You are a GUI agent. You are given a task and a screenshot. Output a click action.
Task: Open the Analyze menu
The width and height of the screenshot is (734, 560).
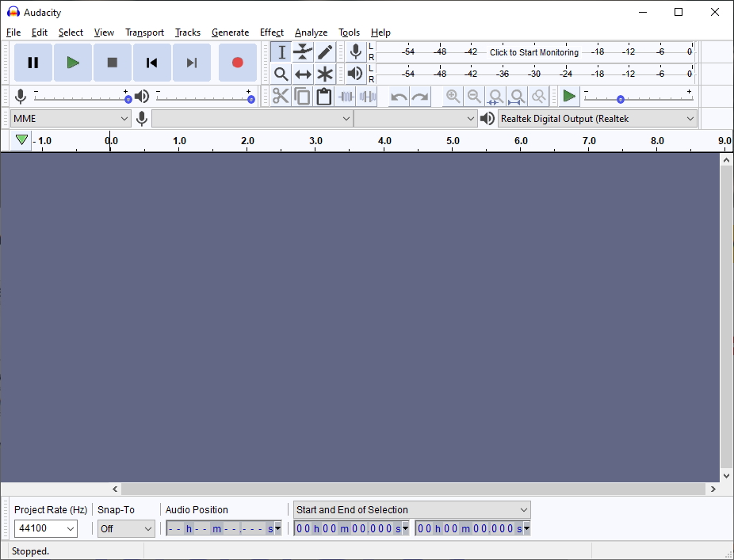[312, 32]
